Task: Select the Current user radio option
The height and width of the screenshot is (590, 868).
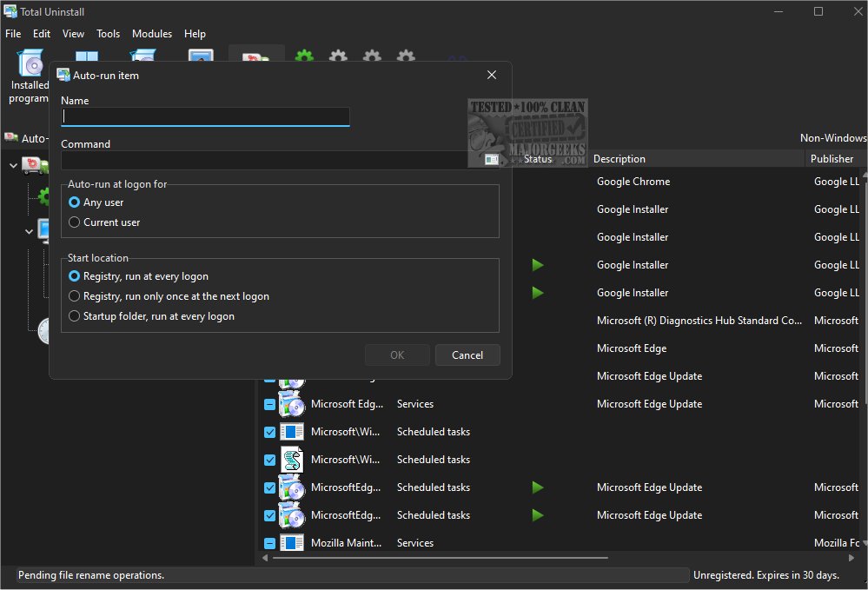Action: pos(75,222)
